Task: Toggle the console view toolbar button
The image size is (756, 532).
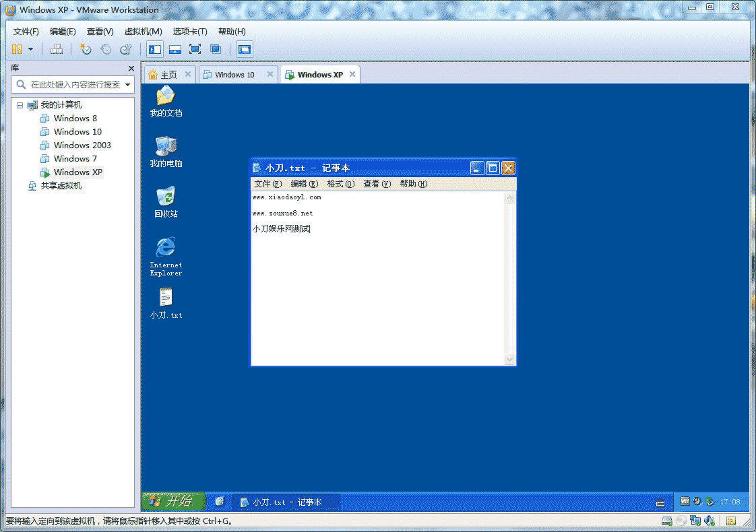Action: [x=245, y=49]
